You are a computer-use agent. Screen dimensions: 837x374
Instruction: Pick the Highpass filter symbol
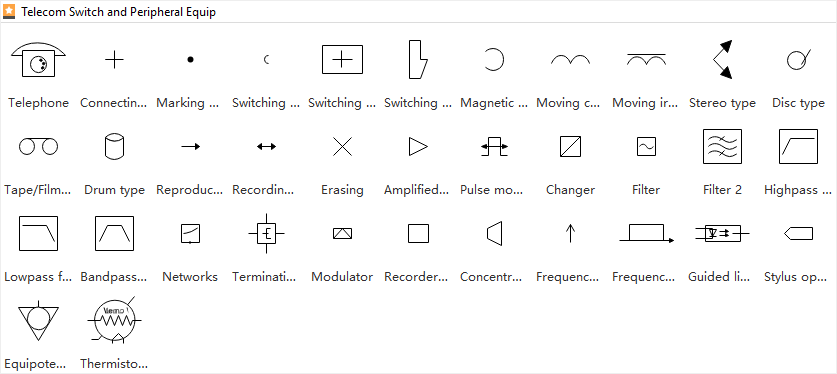pos(799,146)
